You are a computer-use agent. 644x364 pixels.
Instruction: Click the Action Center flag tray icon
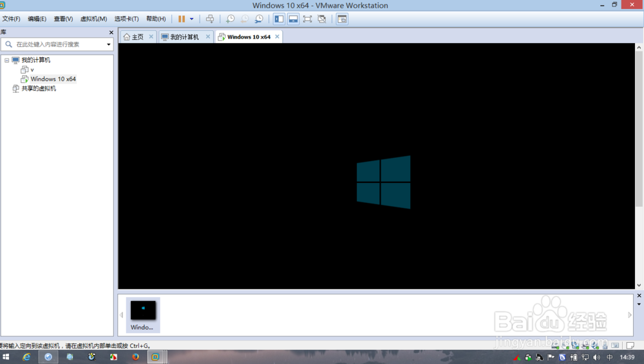(x=551, y=358)
